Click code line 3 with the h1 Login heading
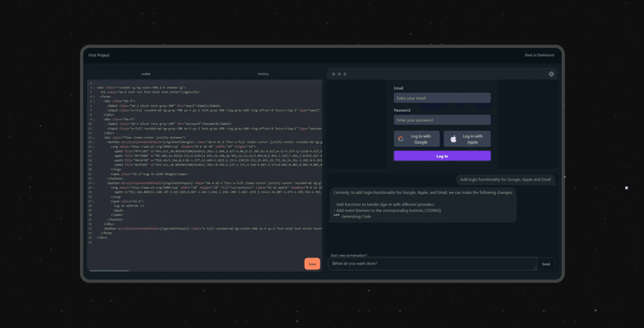 [150, 92]
